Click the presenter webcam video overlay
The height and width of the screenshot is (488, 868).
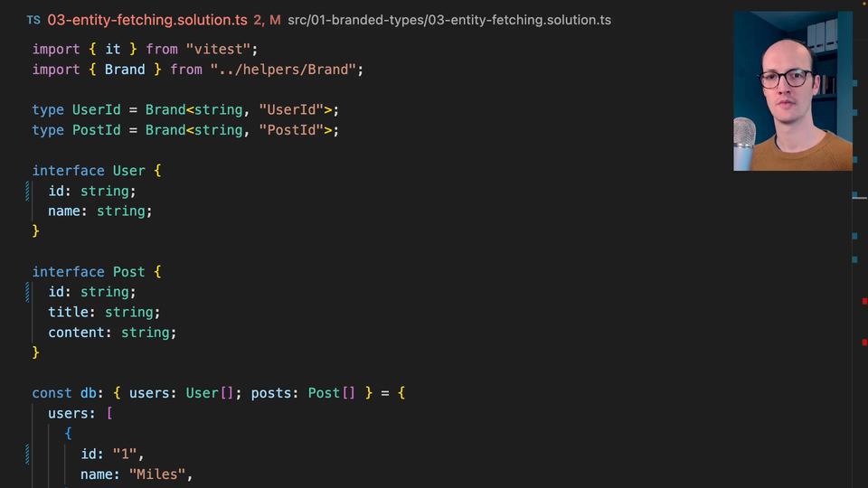click(792, 90)
